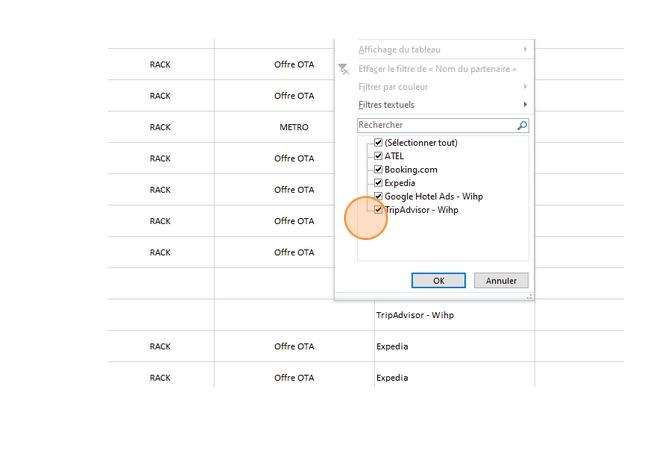Uncheck Google Hotel Ads - Wihp checkbox
The width and height of the screenshot is (654, 452).
[x=378, y=196]
